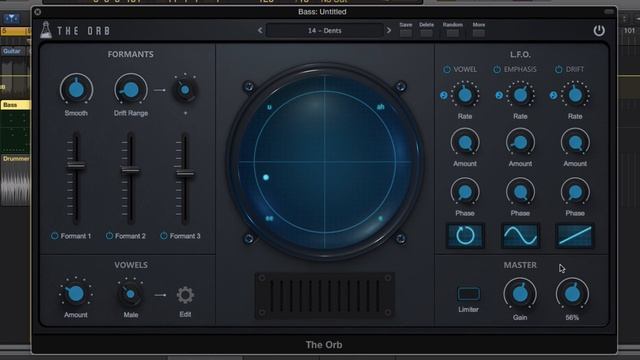640x360 pixels.
Task: Click the blue filter icon in the DAW toolbar
Action: pyautogui.click(x=11, y=18)
